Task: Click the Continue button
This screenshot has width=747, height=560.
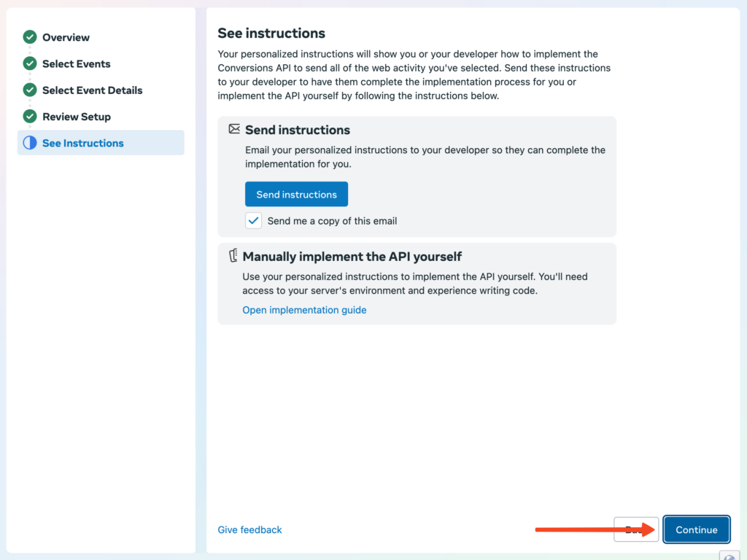Action: click(x=696, y=530)
